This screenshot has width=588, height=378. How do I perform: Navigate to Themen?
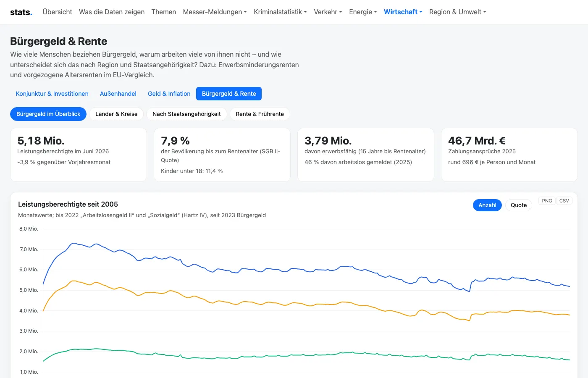pyautogui.click(x=164, y=12)
